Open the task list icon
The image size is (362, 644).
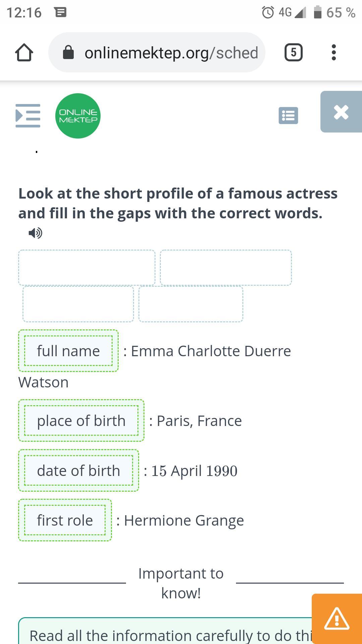[288, 116]
